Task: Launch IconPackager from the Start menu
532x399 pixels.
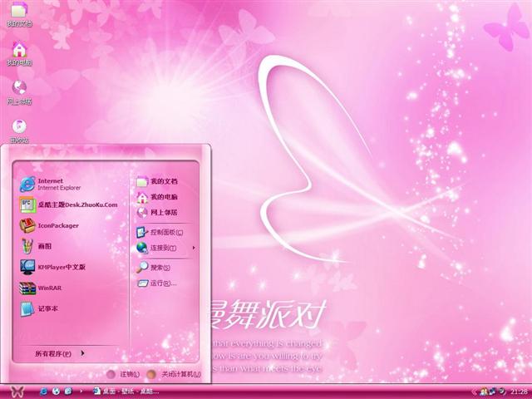Action: click(x=58, y=224)
